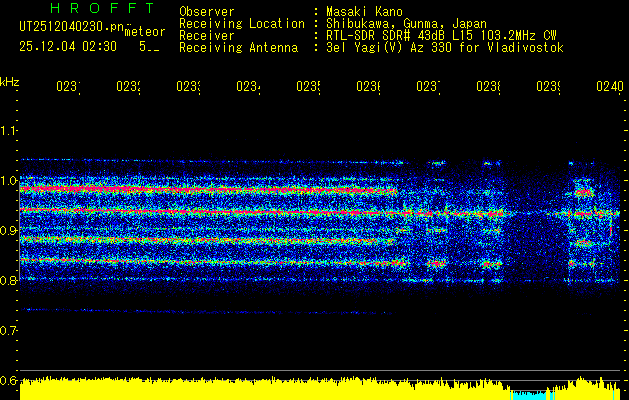Click the 0.8 kHz axis tick label
The image size is (629, 400).
click(x=8, y=280)
